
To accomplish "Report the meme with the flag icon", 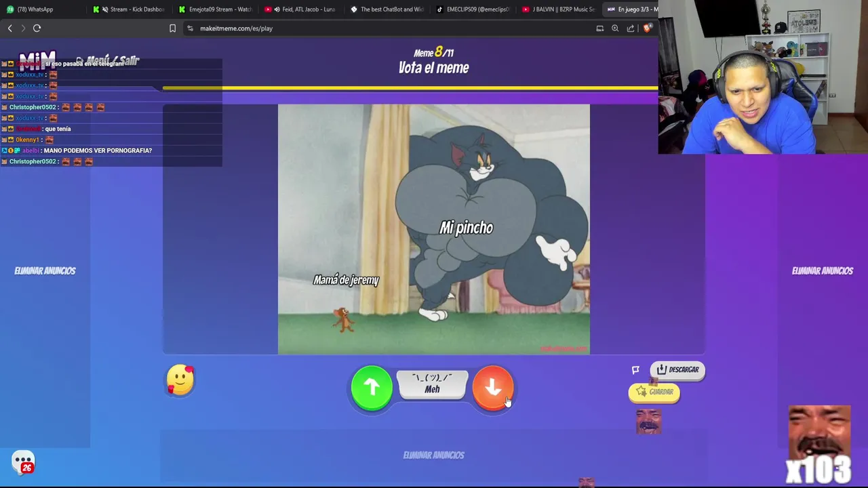I will click(x=635, y=369).
